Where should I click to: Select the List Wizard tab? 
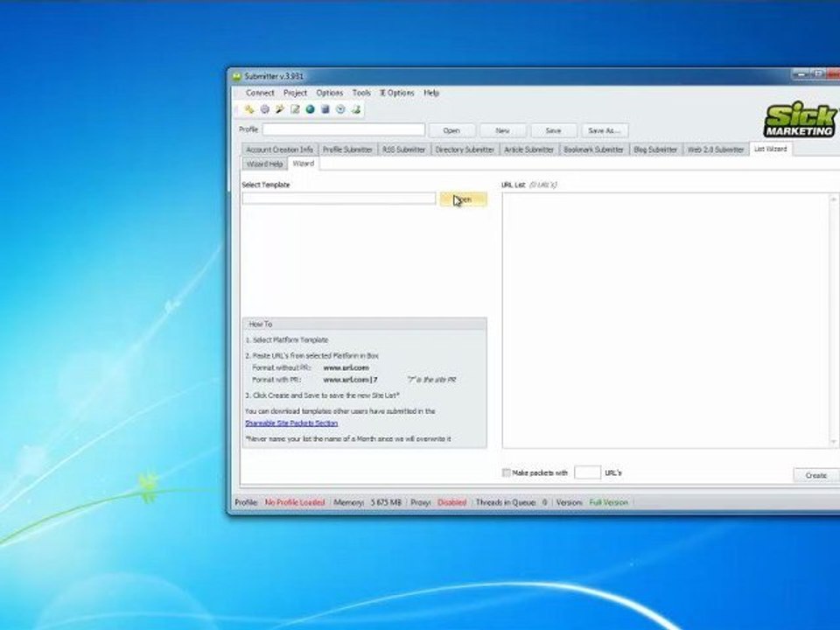[770, 149]
